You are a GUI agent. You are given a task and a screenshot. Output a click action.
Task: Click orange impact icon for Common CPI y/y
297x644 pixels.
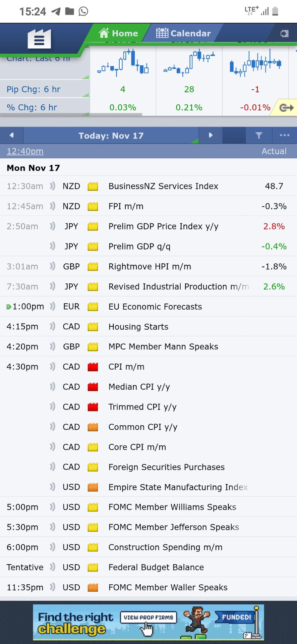click(x=93, y=427)
